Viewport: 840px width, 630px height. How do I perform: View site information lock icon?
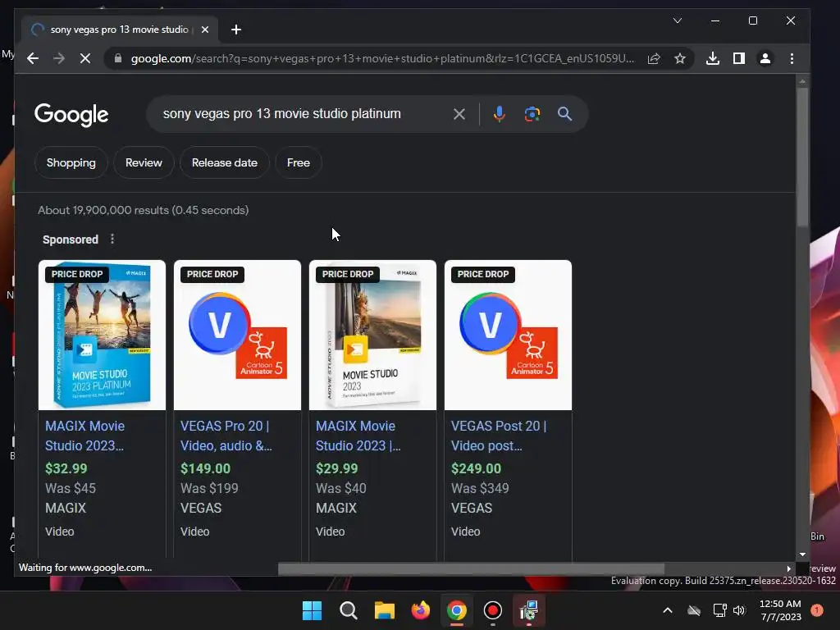(x=118, y=58)
